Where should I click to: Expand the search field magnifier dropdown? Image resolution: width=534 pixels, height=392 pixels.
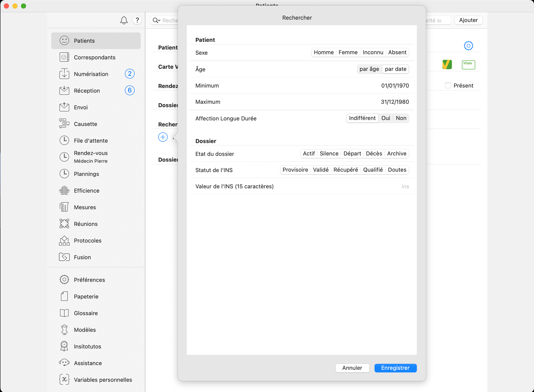(x=156, y=20)
